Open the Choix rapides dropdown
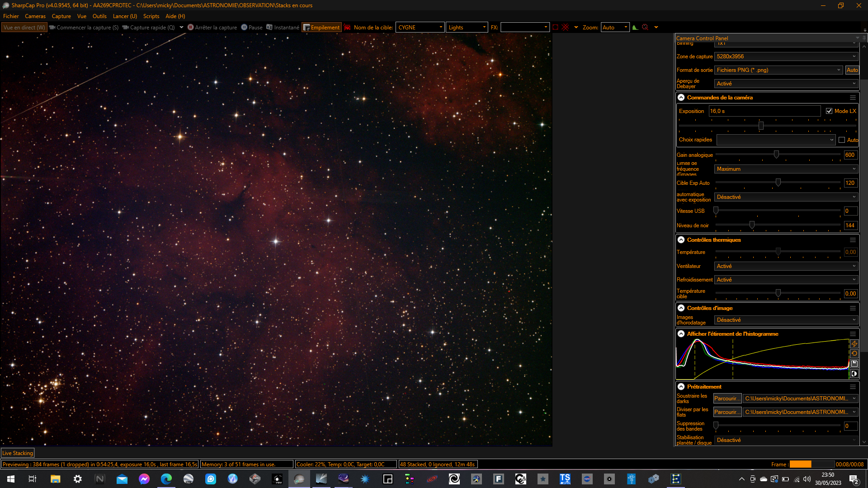 coord(776,140)
